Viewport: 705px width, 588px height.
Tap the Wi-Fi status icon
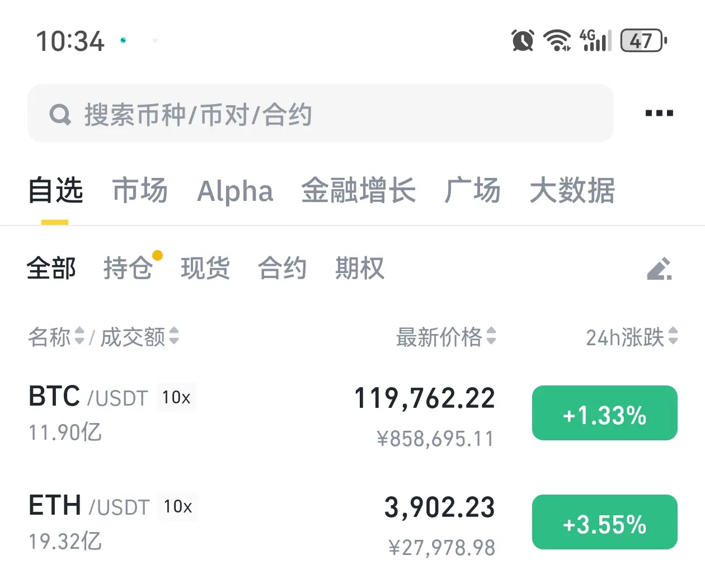pos(557,40)
